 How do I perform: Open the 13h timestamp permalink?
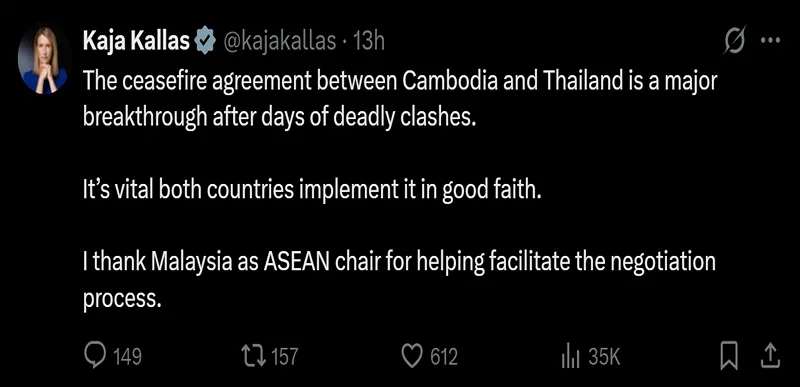point(368,42)
